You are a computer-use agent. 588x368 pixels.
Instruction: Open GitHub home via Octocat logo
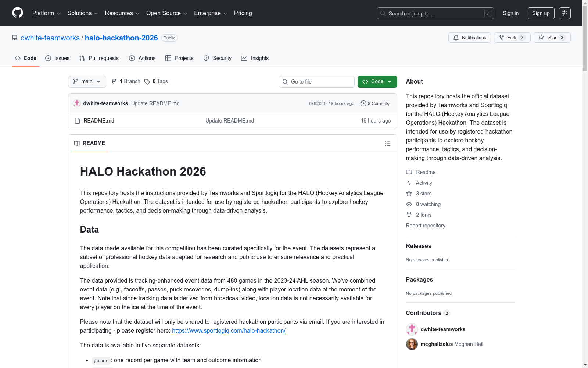pos(18,13)
